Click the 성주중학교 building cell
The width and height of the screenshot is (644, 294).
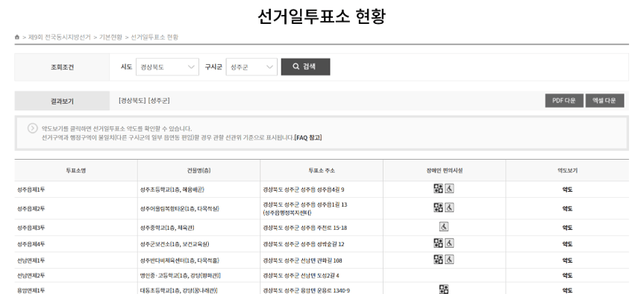tap(167, 228)
